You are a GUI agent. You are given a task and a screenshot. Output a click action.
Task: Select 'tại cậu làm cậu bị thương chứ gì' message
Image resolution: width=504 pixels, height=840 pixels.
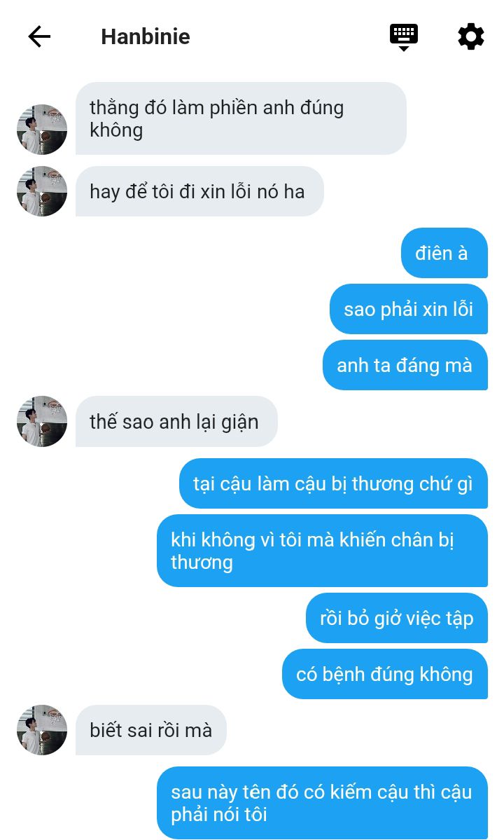tap(333, 483)
